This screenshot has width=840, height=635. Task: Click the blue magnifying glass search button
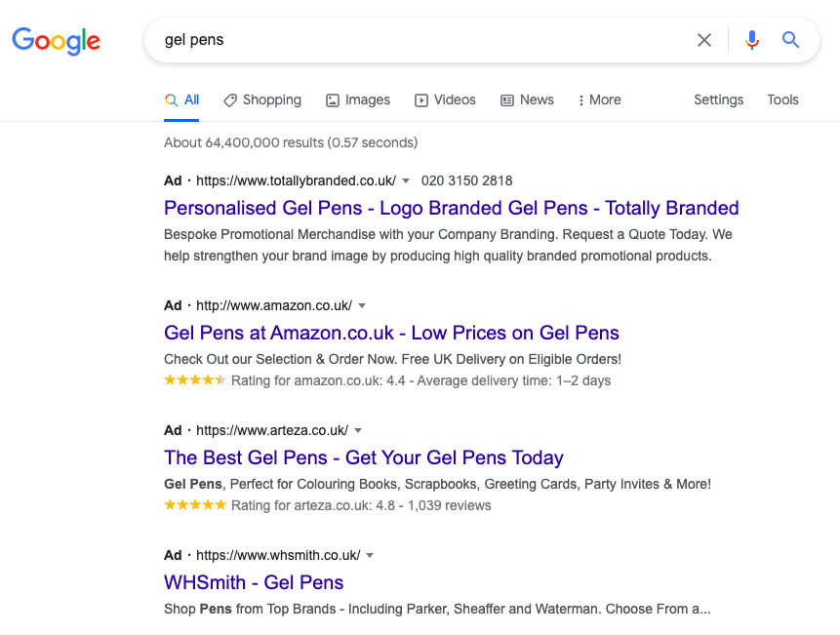coord(790,40)
